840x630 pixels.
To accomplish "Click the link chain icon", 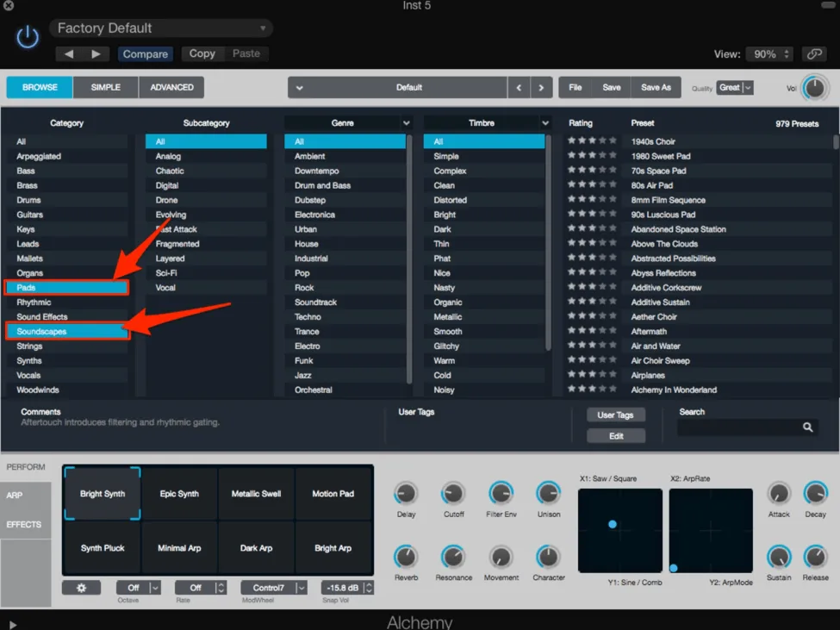I will point(814,53).
